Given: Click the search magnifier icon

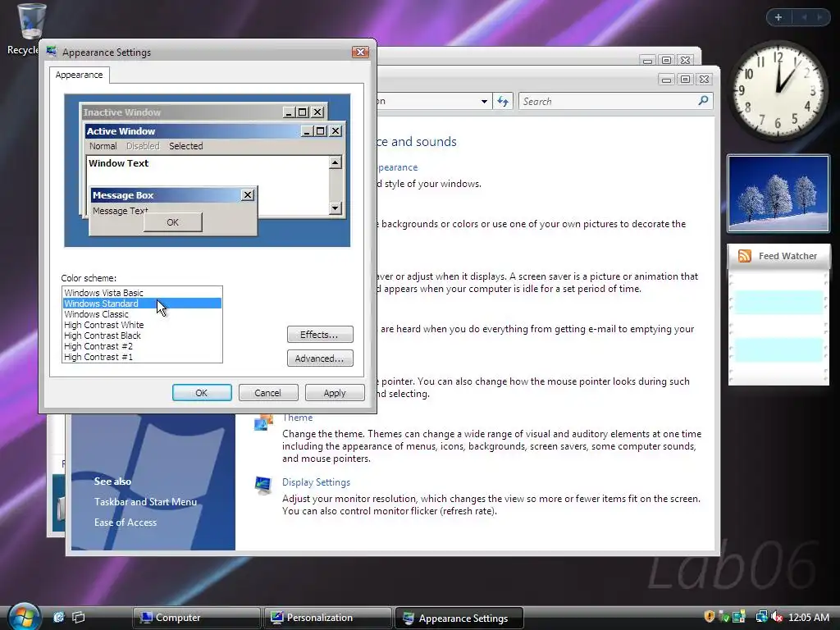Looking at the screenshot, I should pyautogui.click(x=703, y=101).
